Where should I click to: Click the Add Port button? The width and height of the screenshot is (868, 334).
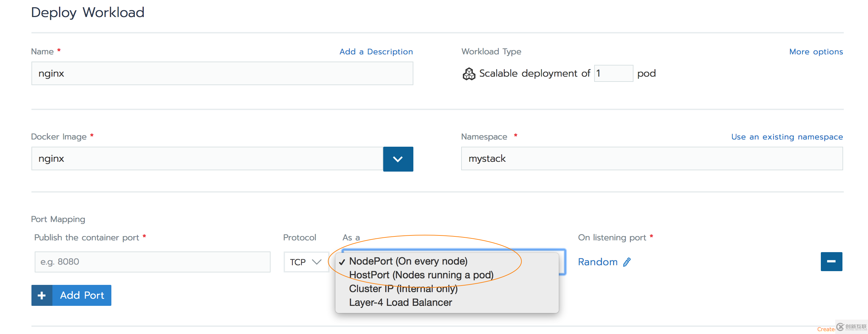[71, 295]
